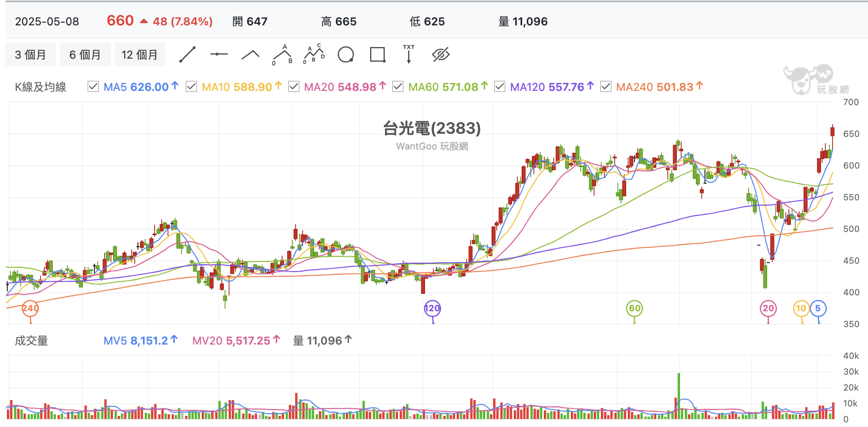Click the MV5 8,151.2 value
Screen dimensions: 868x427
pyautogui.click(x=140, y=341)
